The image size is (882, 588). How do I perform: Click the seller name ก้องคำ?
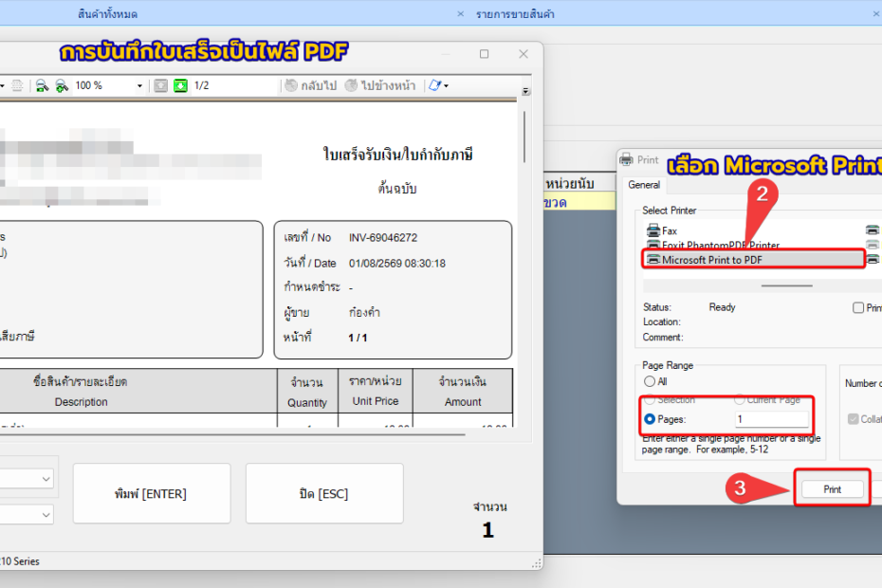(x=364, y=312)
